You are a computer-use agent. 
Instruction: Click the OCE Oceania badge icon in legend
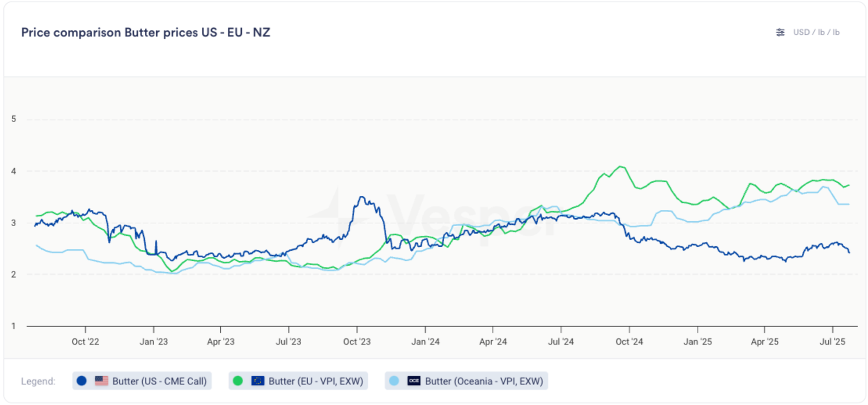point(414,381)
